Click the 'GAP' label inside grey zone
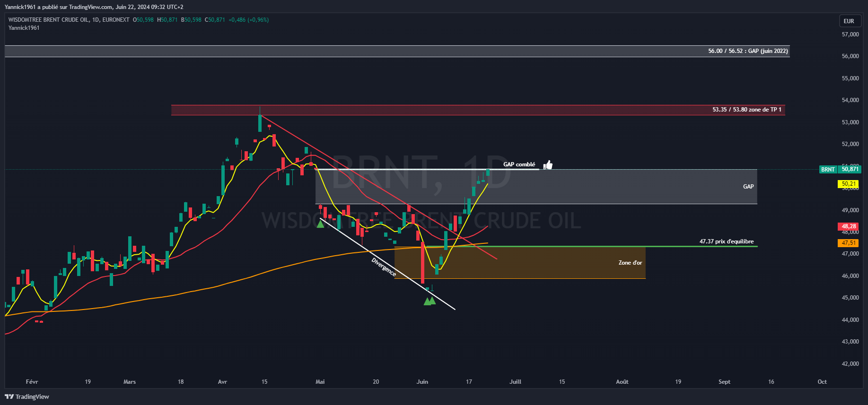868x405 pixels. (x=748, y=187)
